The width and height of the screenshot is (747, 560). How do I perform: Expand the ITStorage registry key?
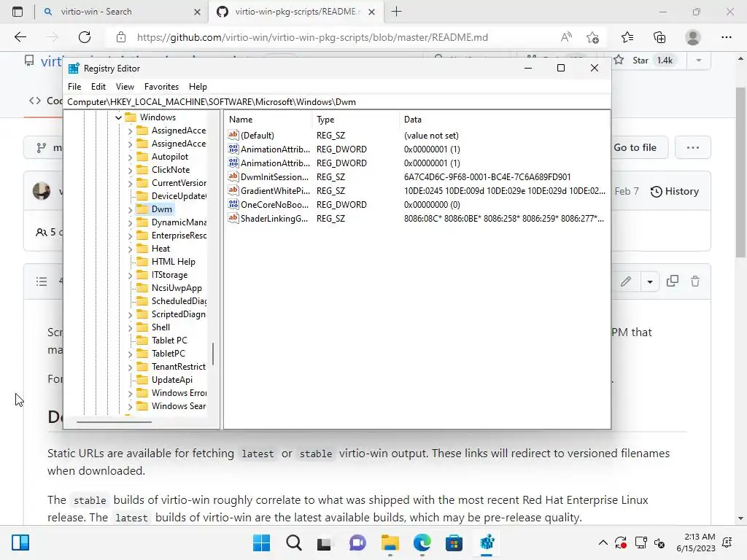pyautogui.click(x=130, y=275)
